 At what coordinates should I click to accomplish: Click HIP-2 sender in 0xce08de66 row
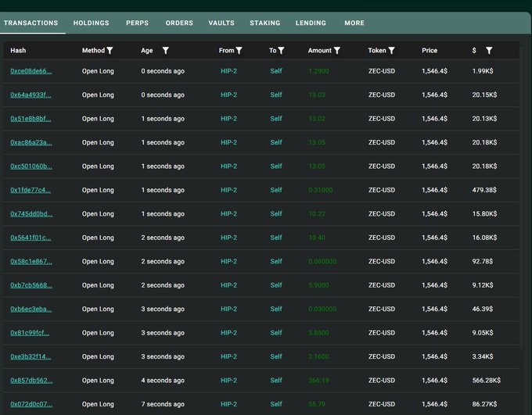pyautogui.click(x=228, y=71)
